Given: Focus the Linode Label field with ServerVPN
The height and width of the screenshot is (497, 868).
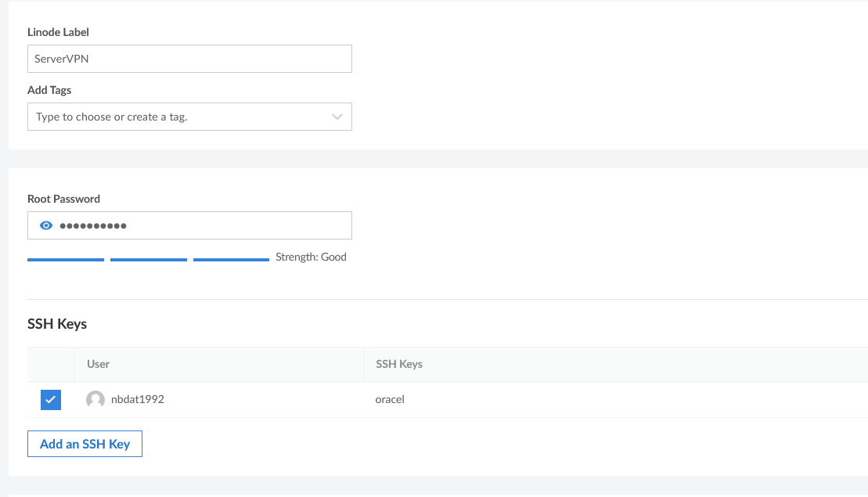Looking at the screenshot, I should (189, 59).
